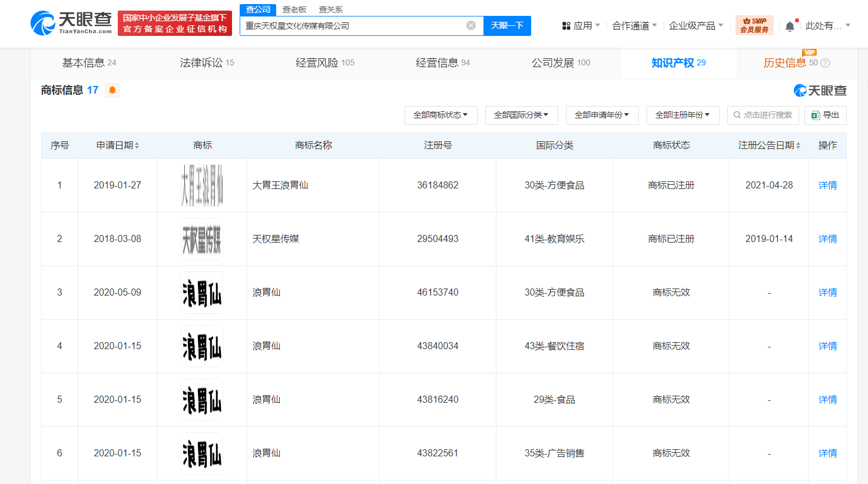Click the 天权星传媒 trademark name
The height and width of the screenshot is (484, 868).
pos(276,239)
